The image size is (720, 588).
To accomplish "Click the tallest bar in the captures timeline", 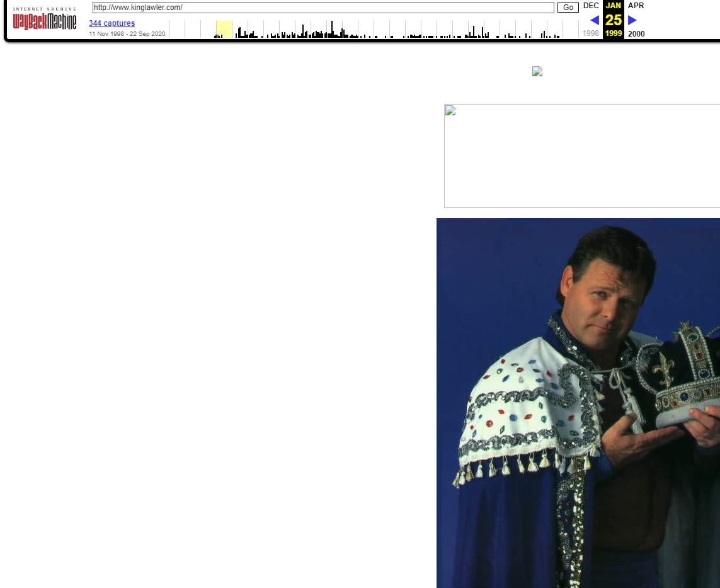I will (332, 30).
